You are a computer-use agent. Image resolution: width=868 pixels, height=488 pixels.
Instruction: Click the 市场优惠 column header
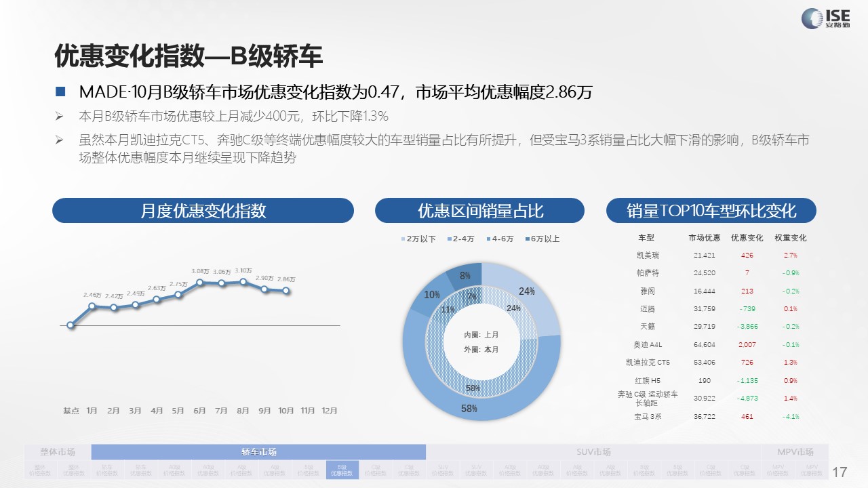click(705, 238)
